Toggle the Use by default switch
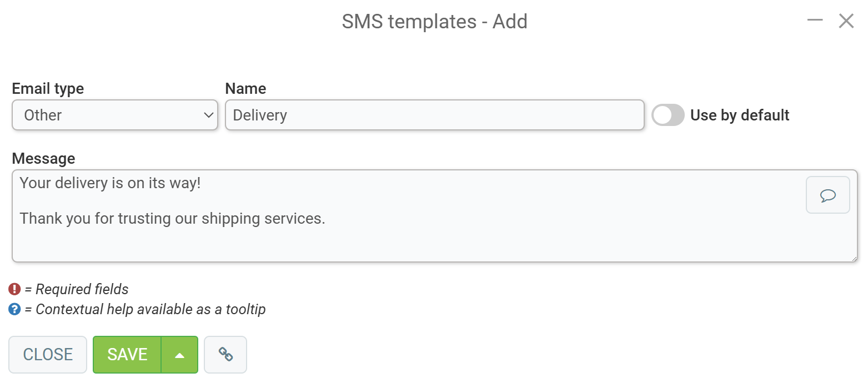Image resolution: width=868 pixels, height=378 pixels. 668,115
